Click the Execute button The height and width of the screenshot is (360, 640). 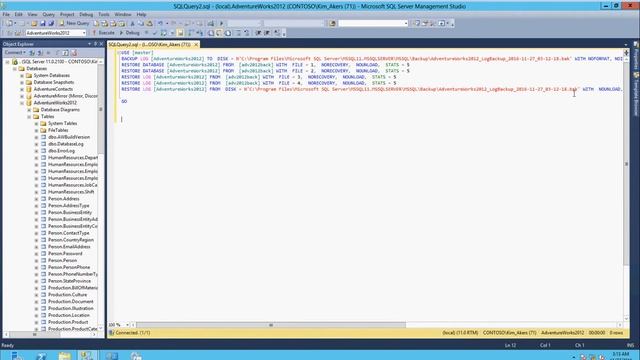tap(103, 33)
